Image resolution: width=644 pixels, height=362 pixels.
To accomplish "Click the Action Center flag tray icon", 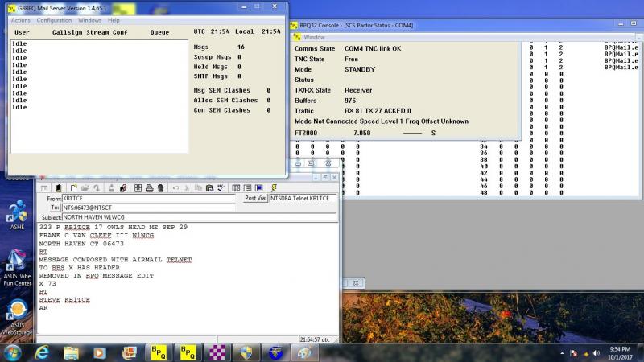I will 574,353.
